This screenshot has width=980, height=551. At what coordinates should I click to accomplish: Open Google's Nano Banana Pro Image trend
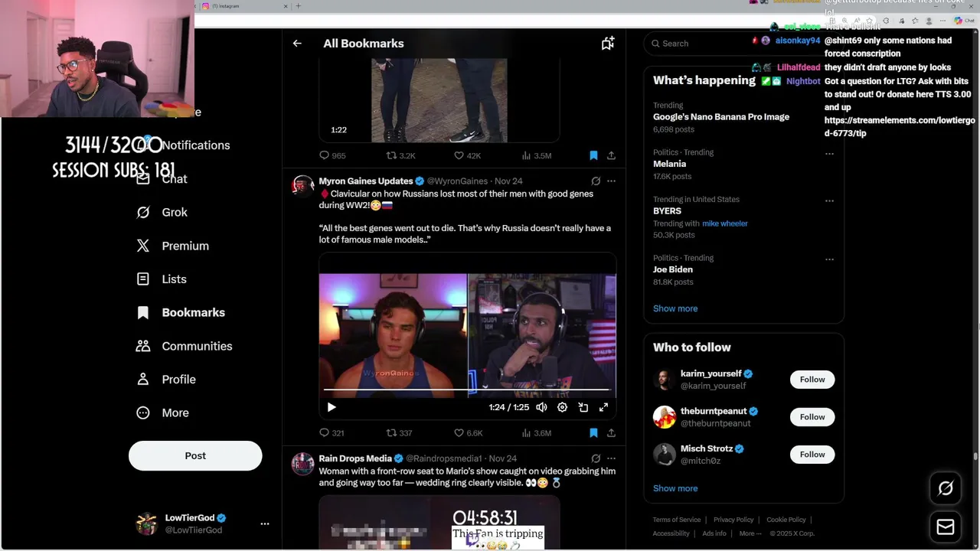(721, 117)
